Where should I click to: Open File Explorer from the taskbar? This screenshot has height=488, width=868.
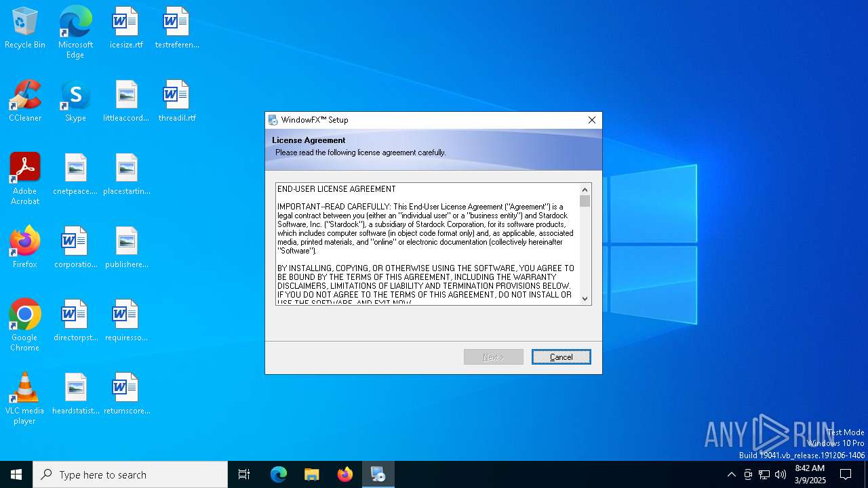point(311,474)
